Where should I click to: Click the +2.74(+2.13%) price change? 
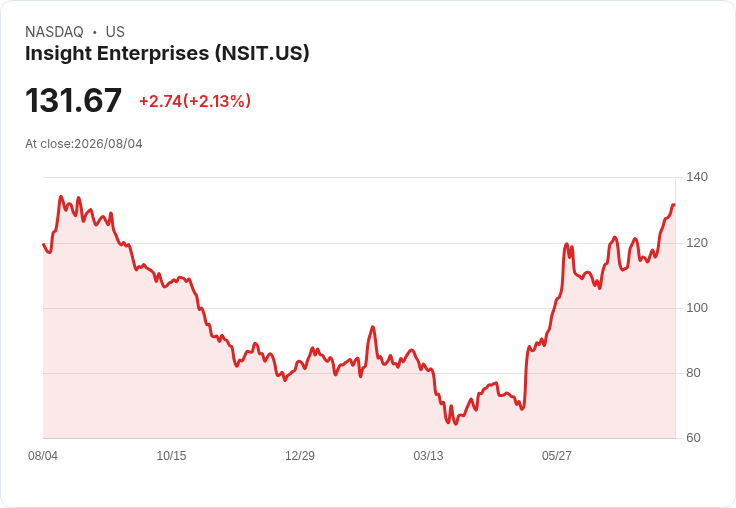[x=195, y=101]
